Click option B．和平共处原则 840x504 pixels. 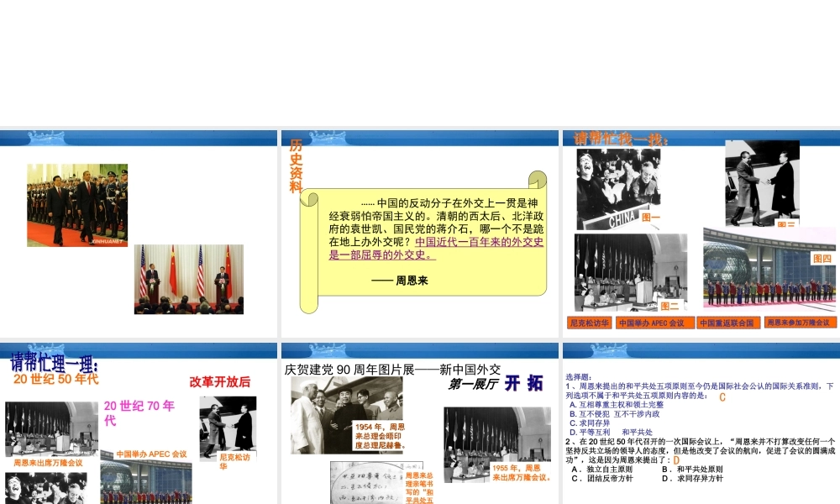point(692,470)
